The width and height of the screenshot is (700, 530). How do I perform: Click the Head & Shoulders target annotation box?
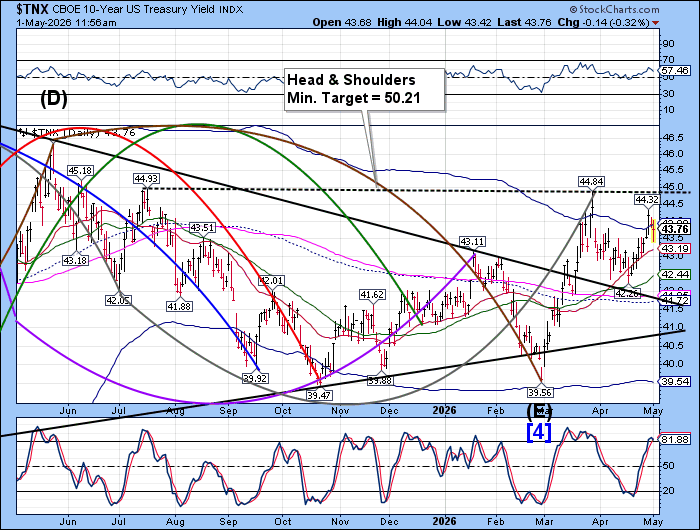coord(365,89)
